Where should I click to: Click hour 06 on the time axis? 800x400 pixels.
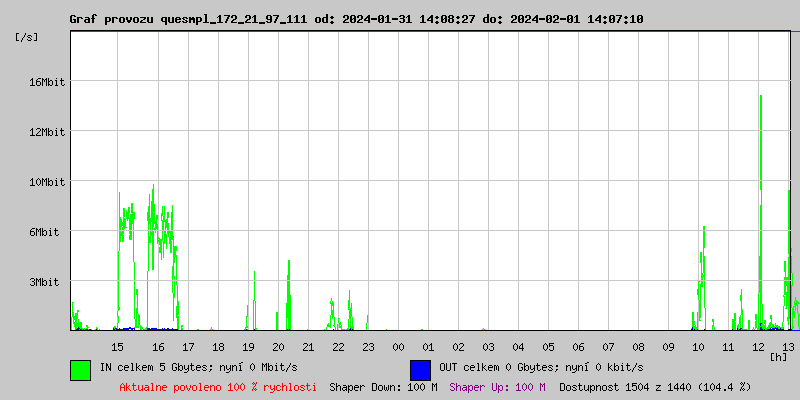point(578,347)
